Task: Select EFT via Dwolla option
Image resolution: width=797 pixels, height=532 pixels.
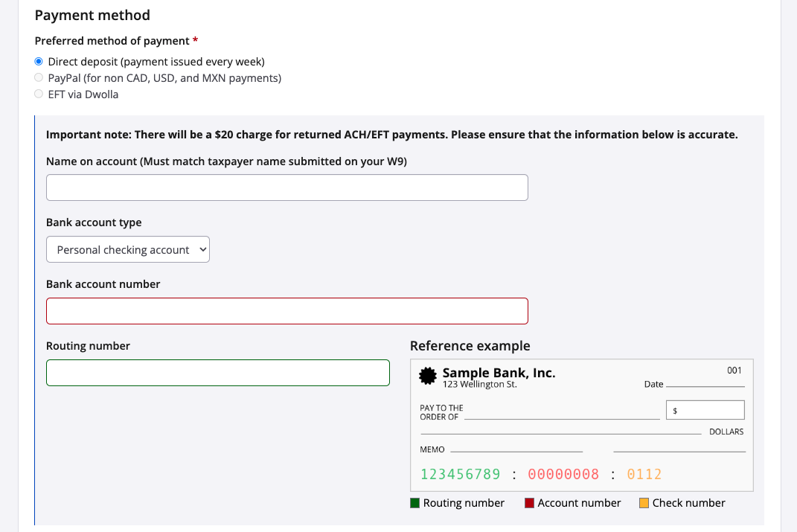Action: click(x=39, y=94)
